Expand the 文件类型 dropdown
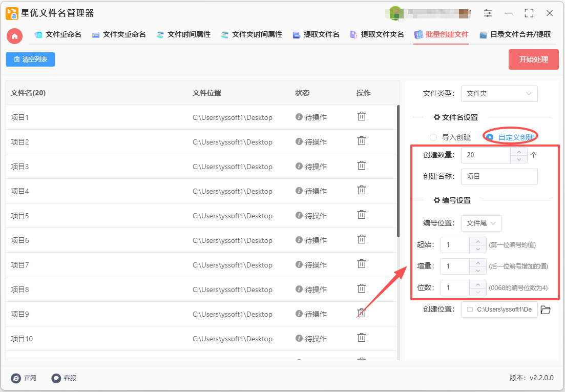Viewport: 565px width, 392px height. click(x=499, y=94)
